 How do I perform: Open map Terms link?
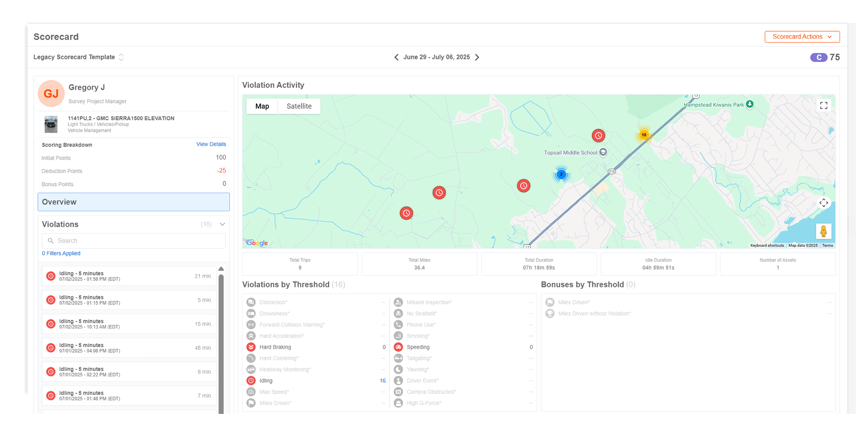(x=828, y=246)
